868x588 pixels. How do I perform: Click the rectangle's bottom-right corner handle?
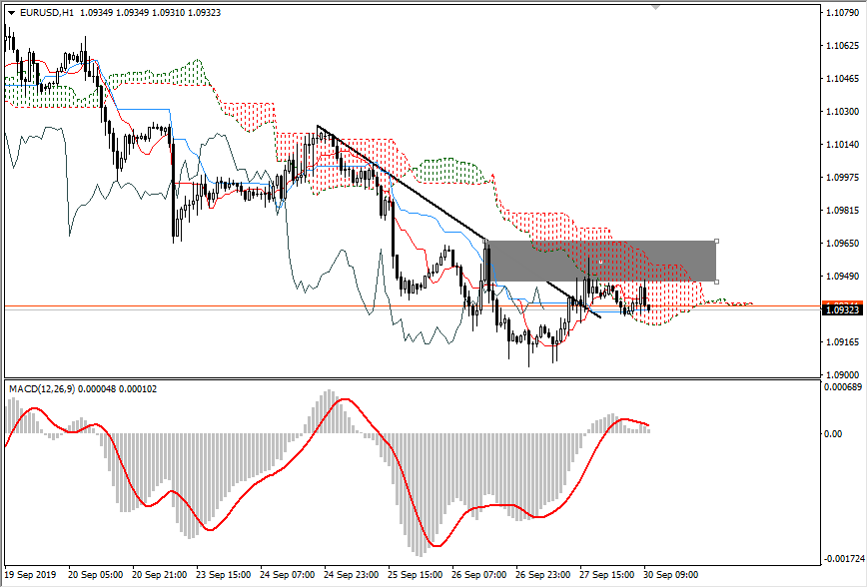[x=716, y=281]
